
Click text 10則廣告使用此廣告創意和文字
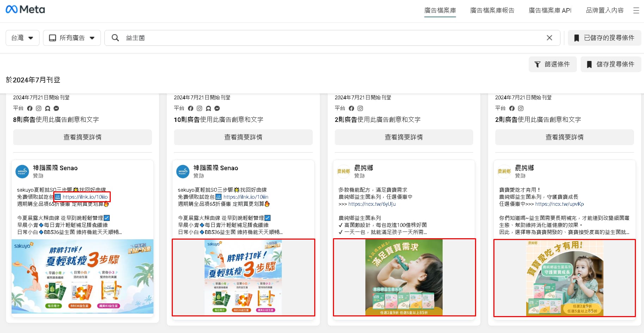tap(219, 119)
